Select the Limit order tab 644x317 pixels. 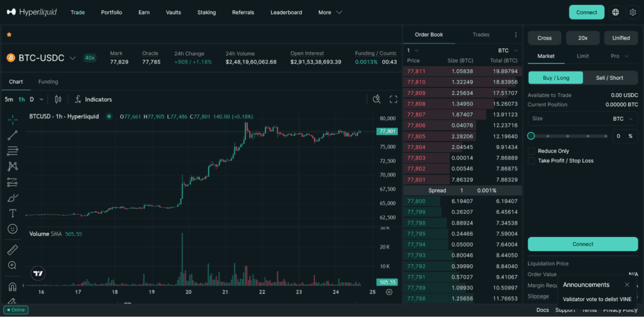point(582,56)
